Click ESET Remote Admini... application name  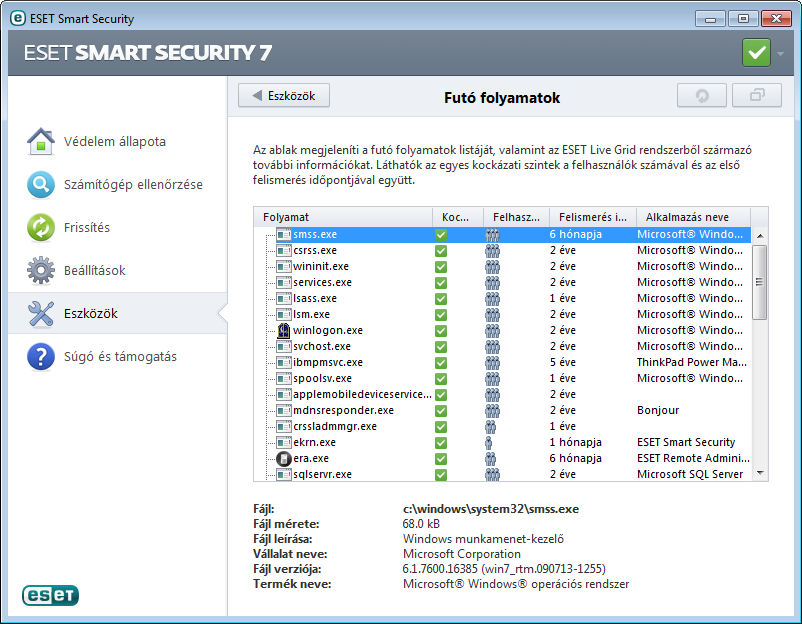(x=693, y=458)
